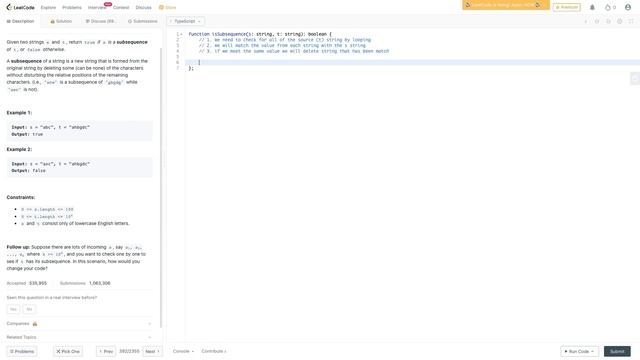Image resolution: width=640 pixels, height=360 pixels.
Task: Switch to the Submissions tab
Action: (142, 21)
